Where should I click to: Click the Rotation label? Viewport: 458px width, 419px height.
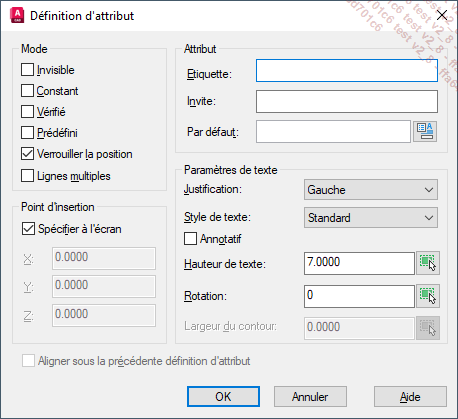(205, 296)
